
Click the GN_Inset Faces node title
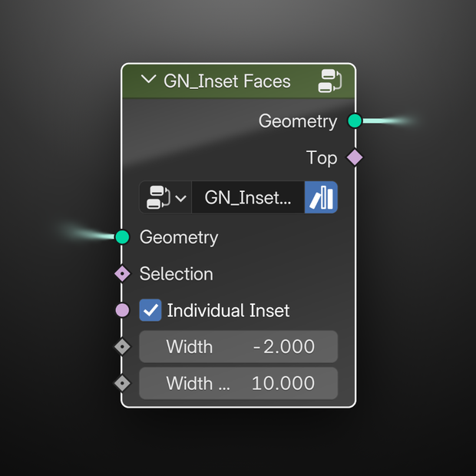[x=226, y=81]
